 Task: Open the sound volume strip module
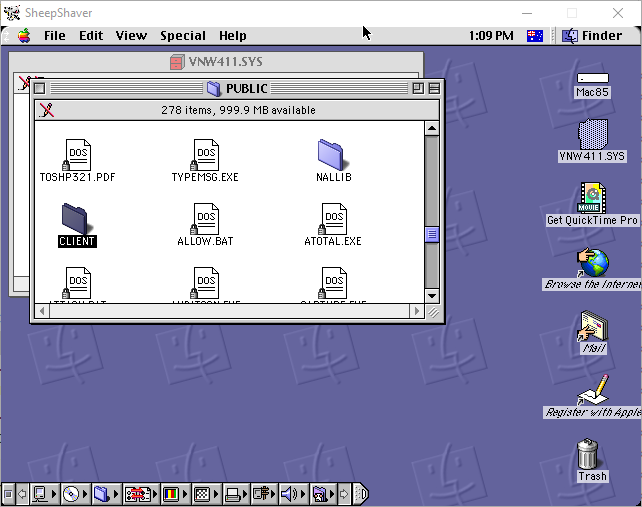click(x=293, y=494)
